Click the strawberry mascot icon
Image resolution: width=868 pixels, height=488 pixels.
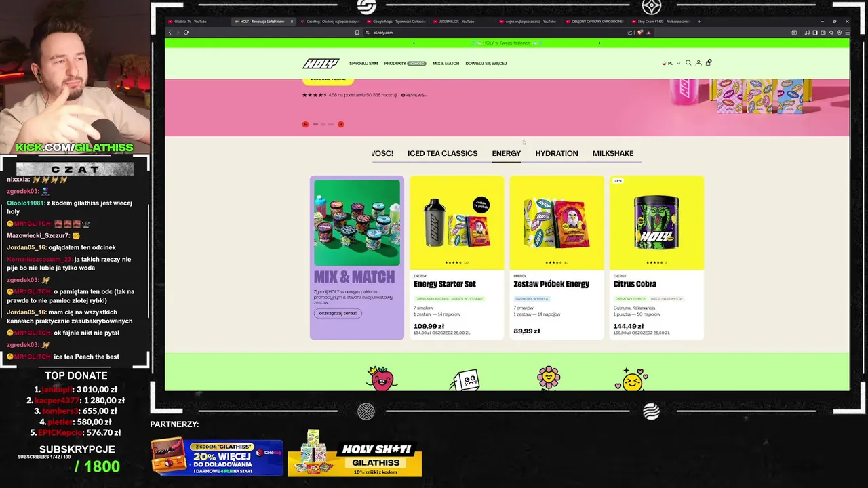click(382, 379)
